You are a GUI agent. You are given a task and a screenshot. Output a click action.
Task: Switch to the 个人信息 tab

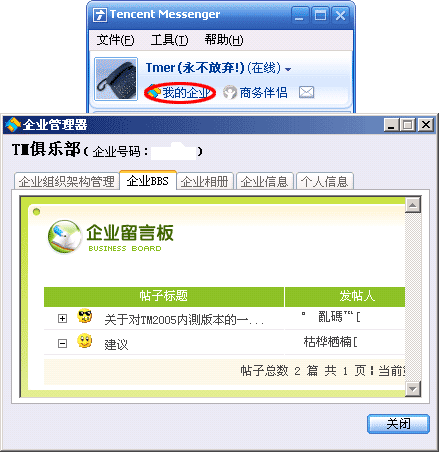325,182
